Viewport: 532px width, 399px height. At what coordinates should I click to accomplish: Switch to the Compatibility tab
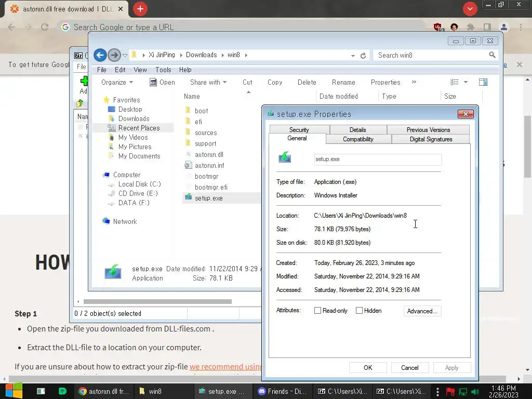(x=358, y=139)
